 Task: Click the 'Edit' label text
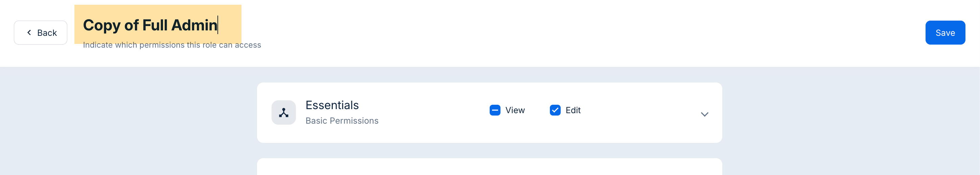[x=573, y=110]
